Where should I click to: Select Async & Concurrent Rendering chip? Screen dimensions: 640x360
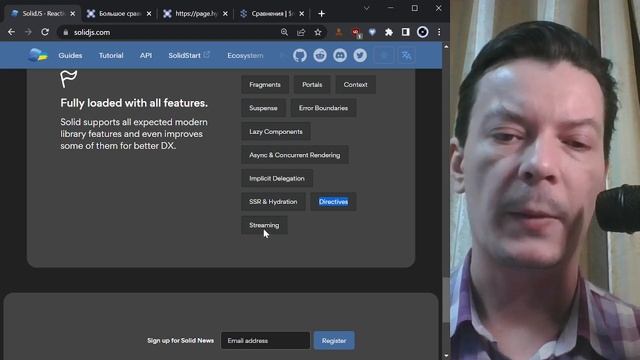(295, 155)
